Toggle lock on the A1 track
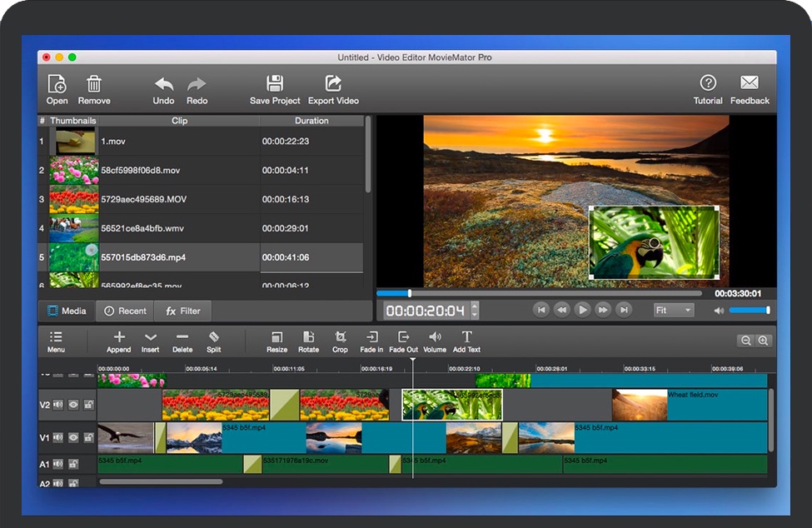This screenshot has width=812, height=528. coord(73,464)
